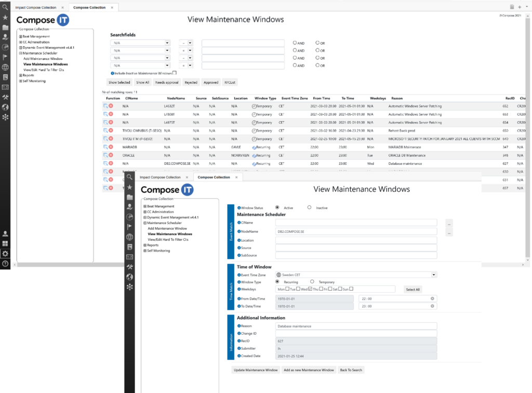Viewport: 532px width, 393px height.
Task: Click info icon next to Event Time Zone
Action: (x=239, y=275)
